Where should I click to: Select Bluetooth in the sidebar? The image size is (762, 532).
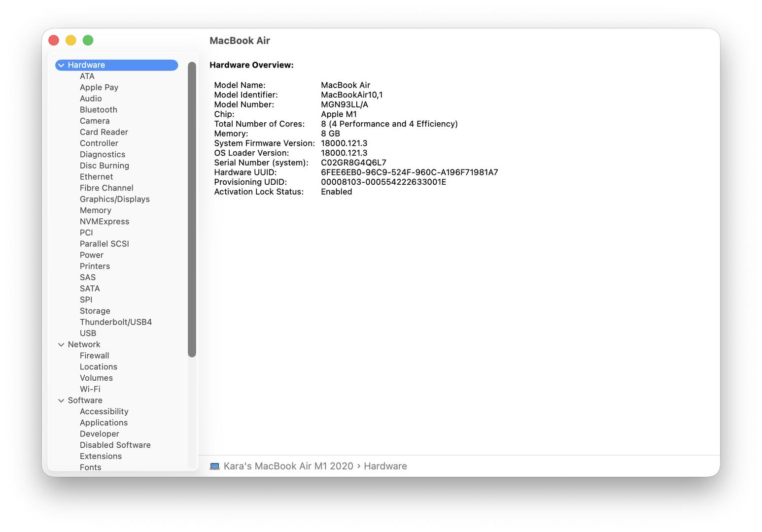tap(99, 110)
